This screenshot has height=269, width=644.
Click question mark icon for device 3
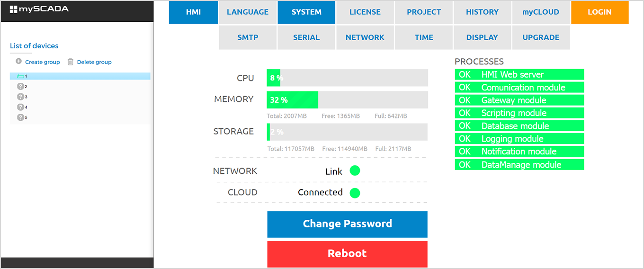coord(20,97)
